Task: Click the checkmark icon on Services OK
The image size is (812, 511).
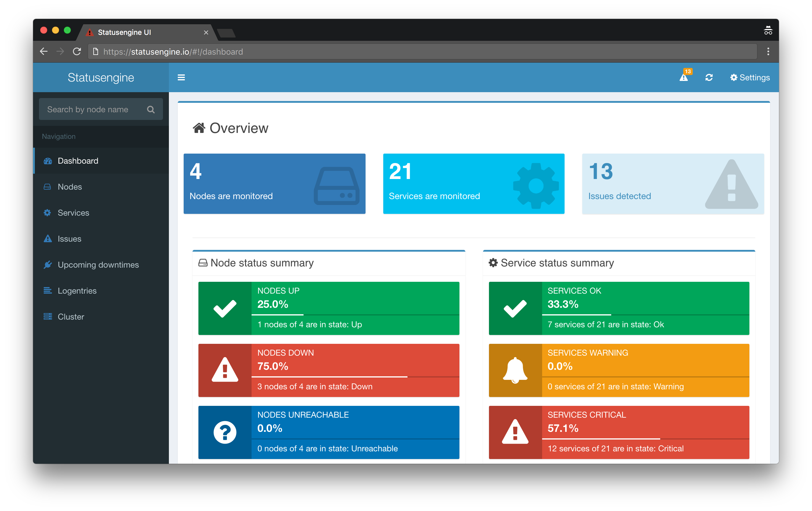Action: pos(515,308)
